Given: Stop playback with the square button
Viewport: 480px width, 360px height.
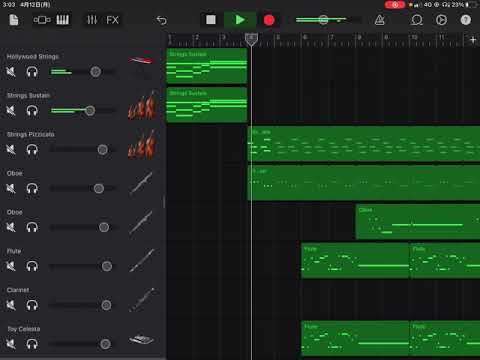Looking at the screenshot, I should pyautogui.click(x=211, y=20).
